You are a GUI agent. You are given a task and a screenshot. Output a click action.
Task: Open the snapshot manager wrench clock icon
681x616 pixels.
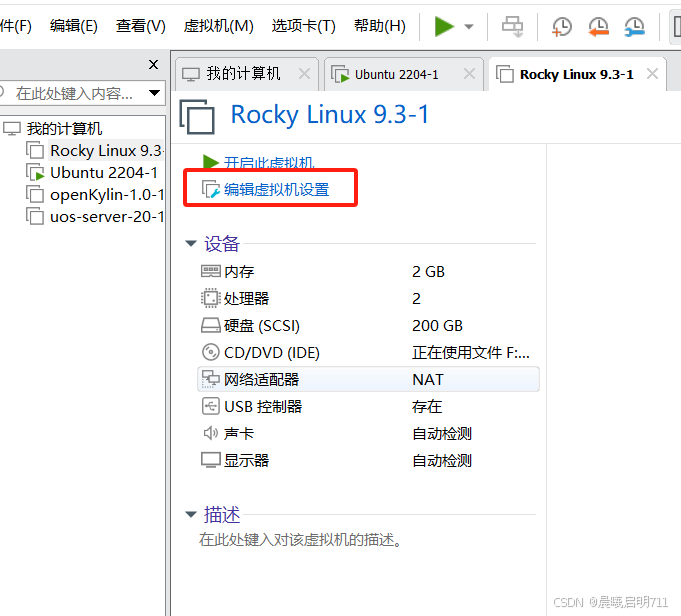635,27
